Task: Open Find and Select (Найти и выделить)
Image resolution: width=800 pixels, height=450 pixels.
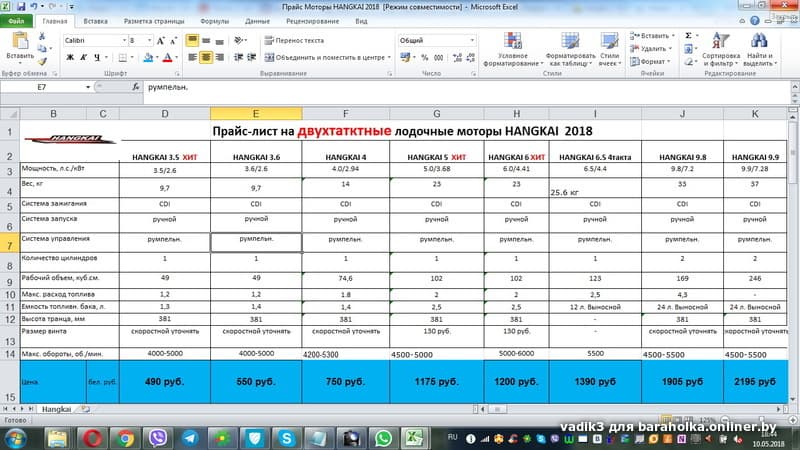Action: (x=759, y=49)
